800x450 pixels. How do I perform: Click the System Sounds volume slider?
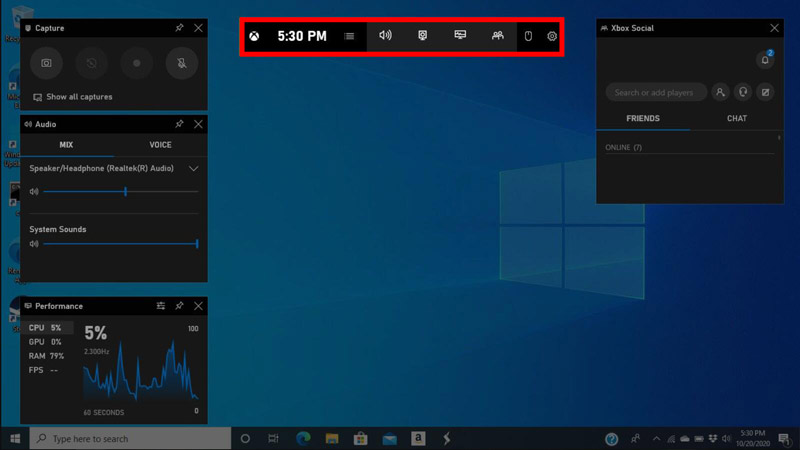(x=118, y=244)
